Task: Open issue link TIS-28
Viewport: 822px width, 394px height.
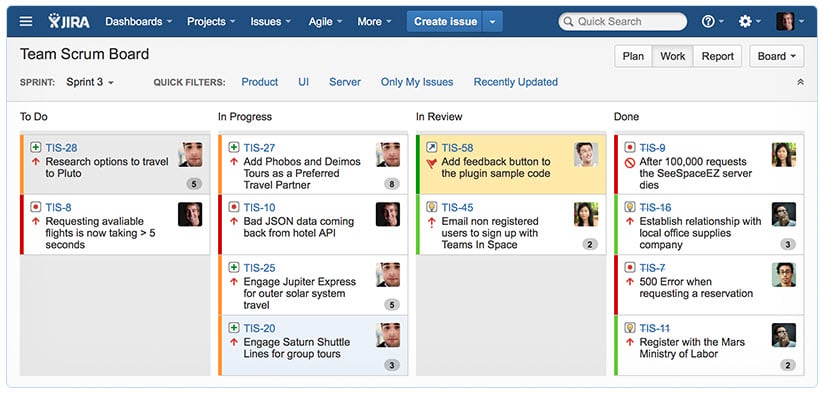Action: (61, 148)
